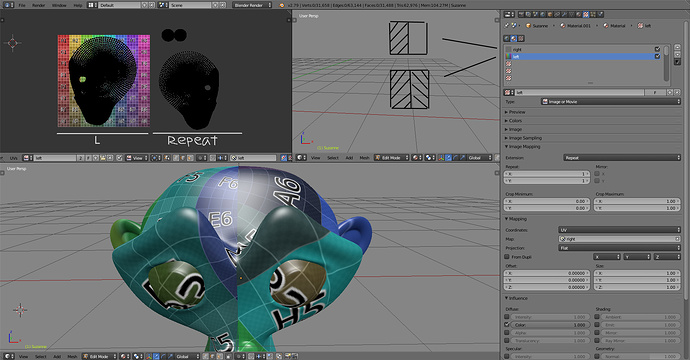
Task: Collapse the Image Mapping panel
Action: [524, 147]
